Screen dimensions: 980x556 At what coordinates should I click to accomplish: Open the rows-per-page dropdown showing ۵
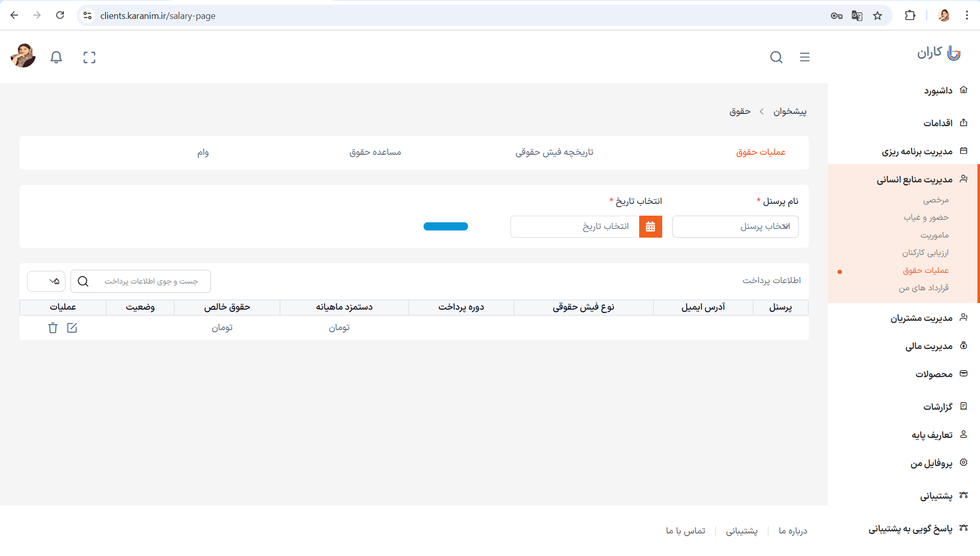[46, 282]
